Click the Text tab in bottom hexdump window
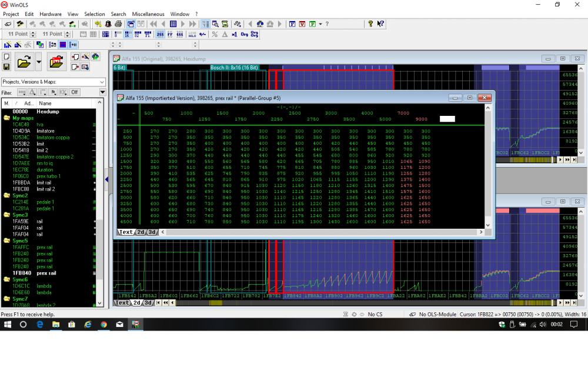 (122, 303)
